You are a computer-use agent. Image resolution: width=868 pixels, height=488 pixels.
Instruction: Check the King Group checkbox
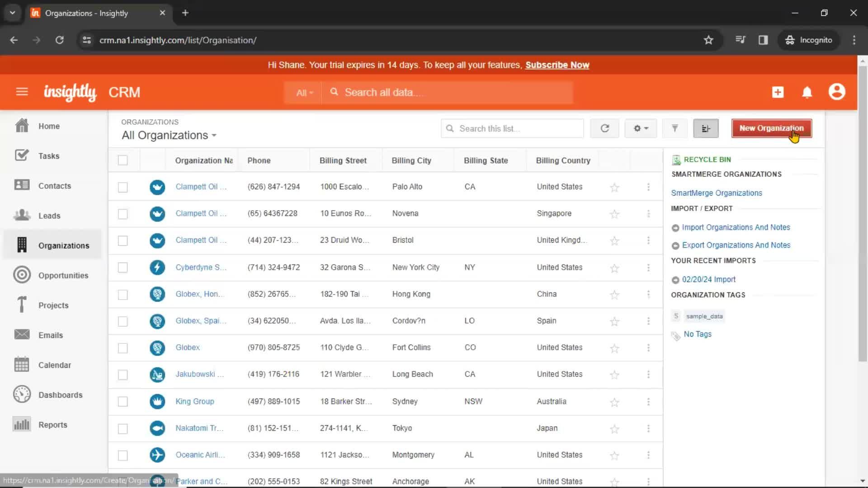click(x=123, y=402)
